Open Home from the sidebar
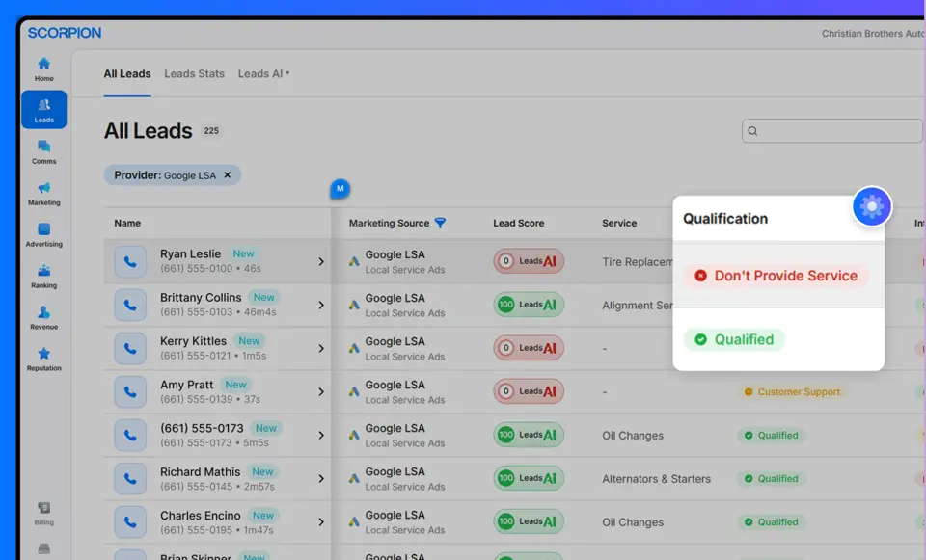 click(x=43, y=68)
